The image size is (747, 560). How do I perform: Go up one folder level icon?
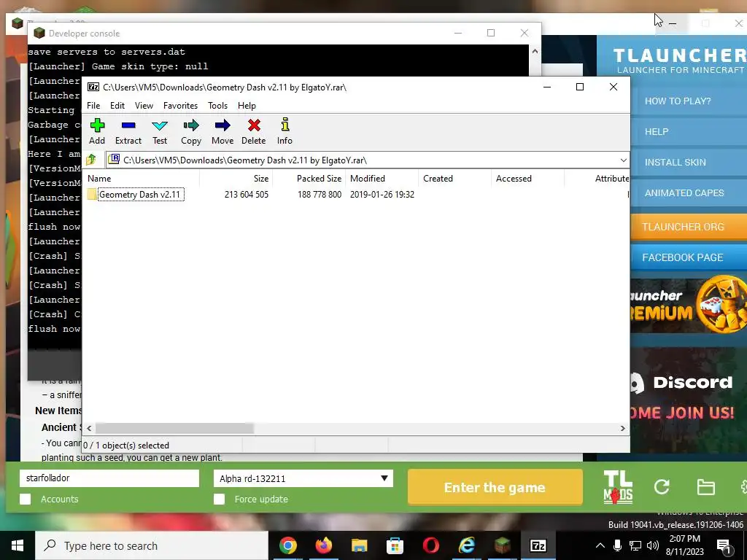click(x=91, y=160)
